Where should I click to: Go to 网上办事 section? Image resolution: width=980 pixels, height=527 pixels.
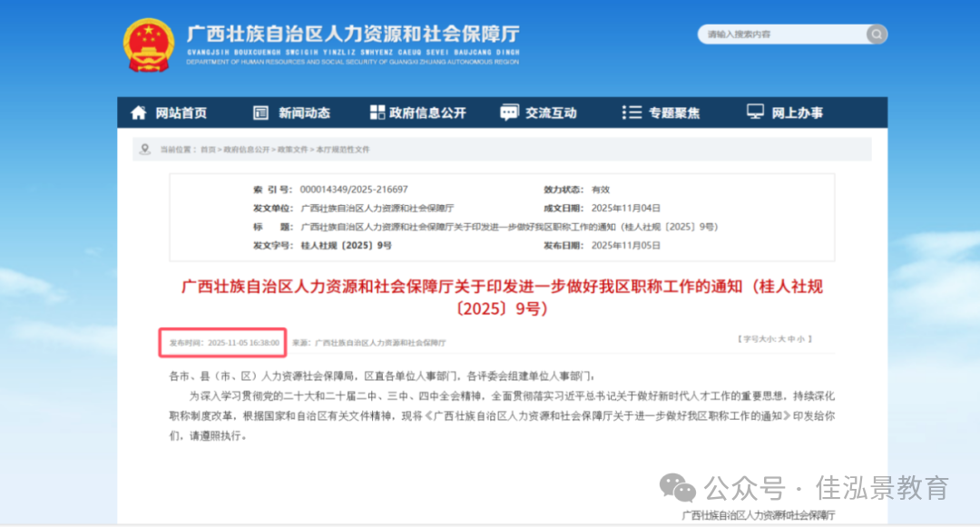click(x=798, y=112)
